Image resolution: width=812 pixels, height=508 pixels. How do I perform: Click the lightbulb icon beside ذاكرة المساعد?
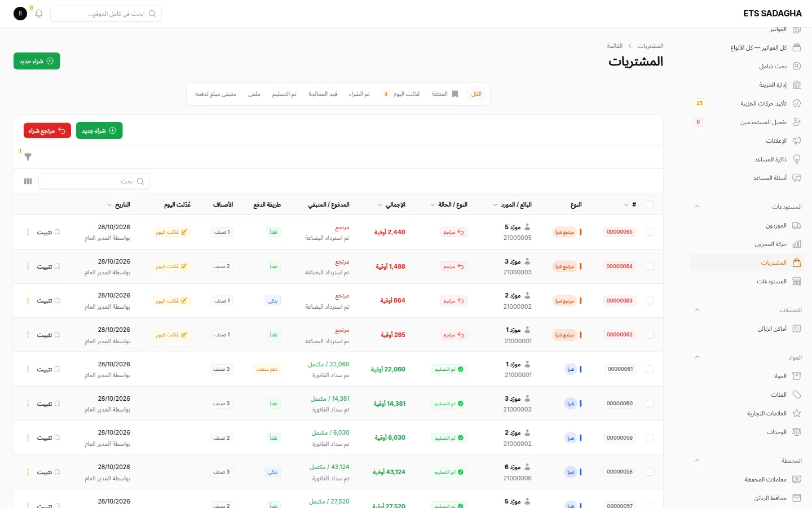click(x=797, y=159)
